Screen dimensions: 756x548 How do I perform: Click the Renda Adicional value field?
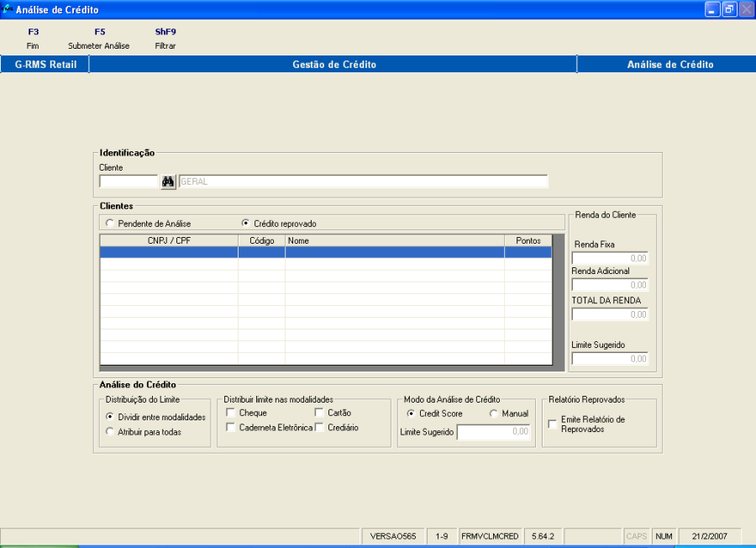click(610, 285)
